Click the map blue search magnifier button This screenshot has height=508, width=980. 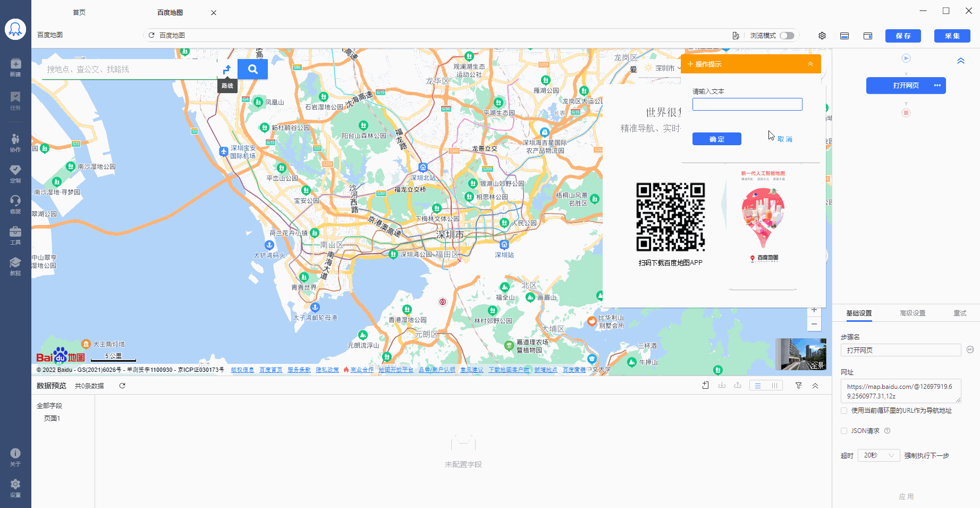point(252,69)
